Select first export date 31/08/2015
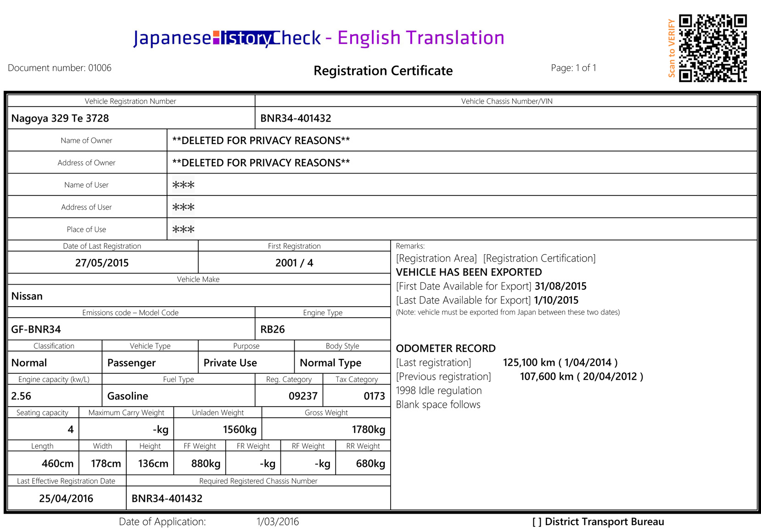The height and width of the screenshot is (532, 761). point(560,286)
